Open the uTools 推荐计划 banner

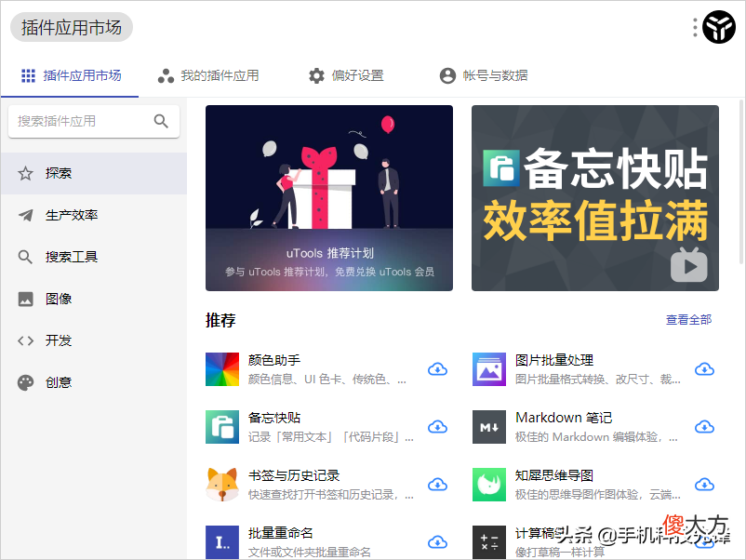[329, 198]
